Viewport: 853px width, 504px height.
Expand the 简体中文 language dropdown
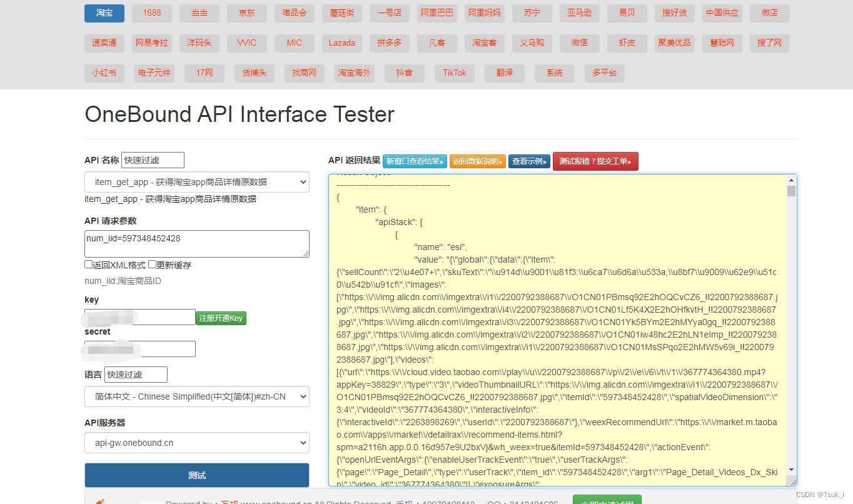point(197,396)
